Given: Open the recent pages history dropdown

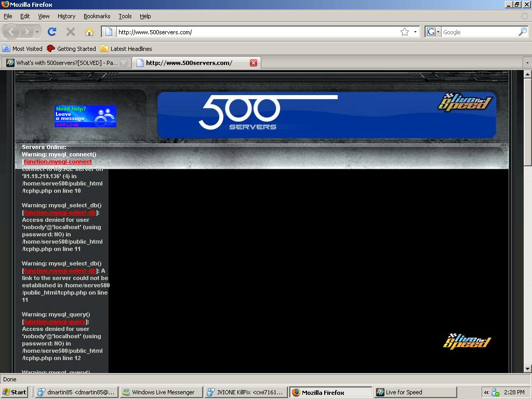Looking at the screenshot, I should point(37,32).
